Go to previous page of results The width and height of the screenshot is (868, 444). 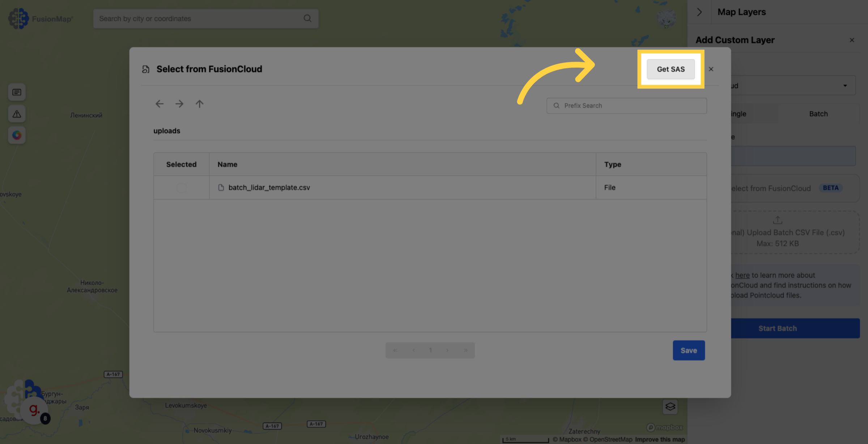(x=413, y=350)
